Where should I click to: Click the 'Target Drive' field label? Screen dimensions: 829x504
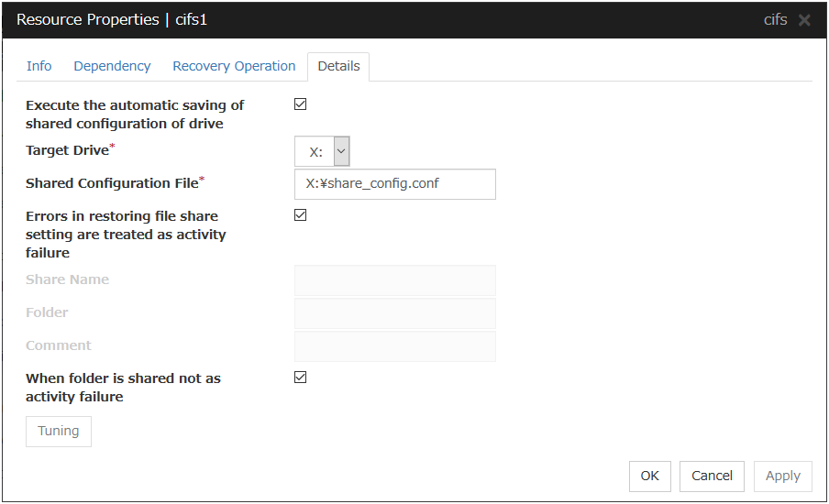67,150
